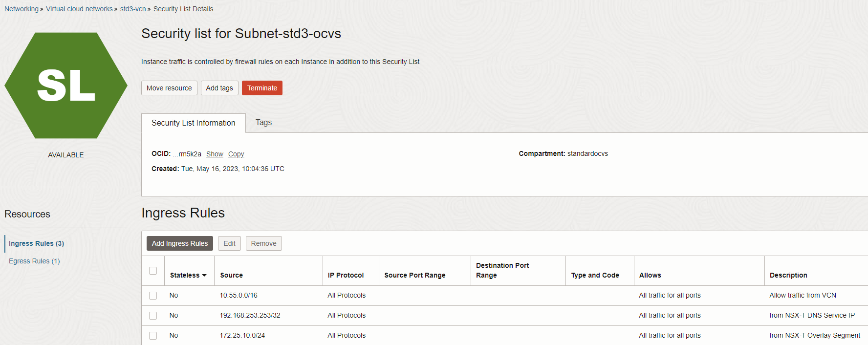The height and width of the screenshot is (345, 868).
Task: Select all ingress rules with header checkbox
Action: click(153, 271)
